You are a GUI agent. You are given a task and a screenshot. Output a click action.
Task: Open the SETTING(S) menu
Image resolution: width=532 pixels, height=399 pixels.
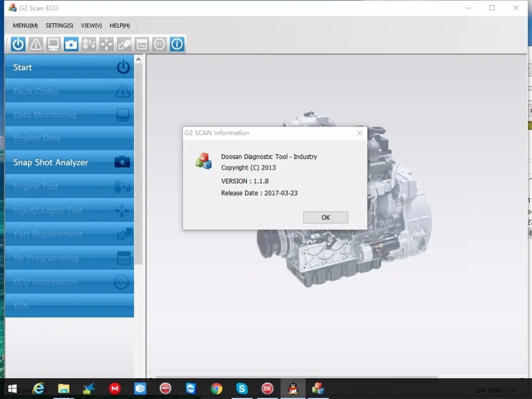pos(59,25)
